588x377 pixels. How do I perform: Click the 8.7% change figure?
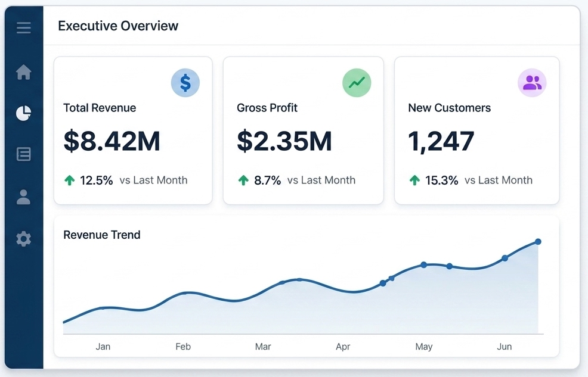click(x=267, y=180)
